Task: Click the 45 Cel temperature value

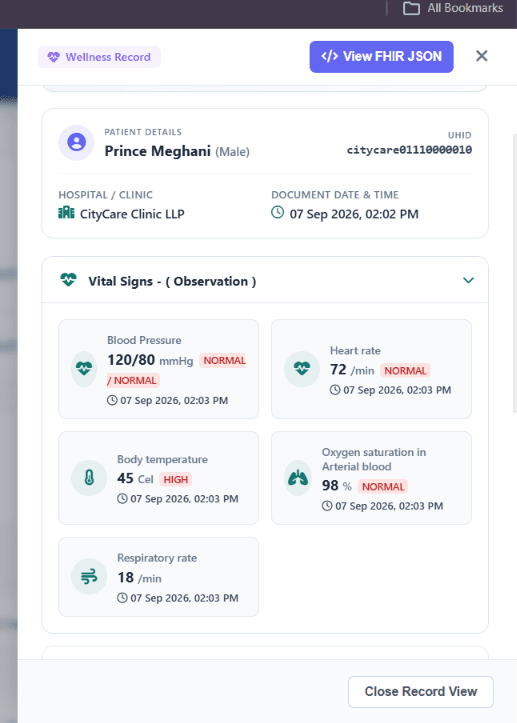Action: click(x=135, y=479)
